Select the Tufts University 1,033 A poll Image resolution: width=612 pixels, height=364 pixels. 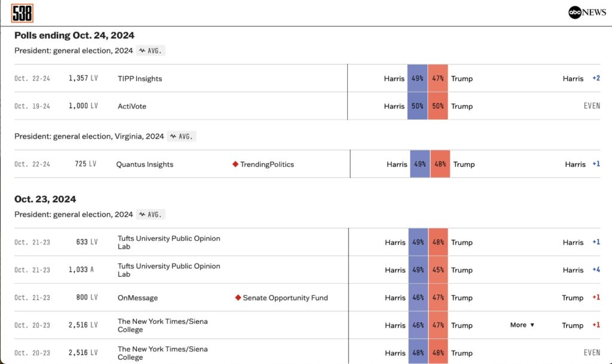tap(169, 270)
